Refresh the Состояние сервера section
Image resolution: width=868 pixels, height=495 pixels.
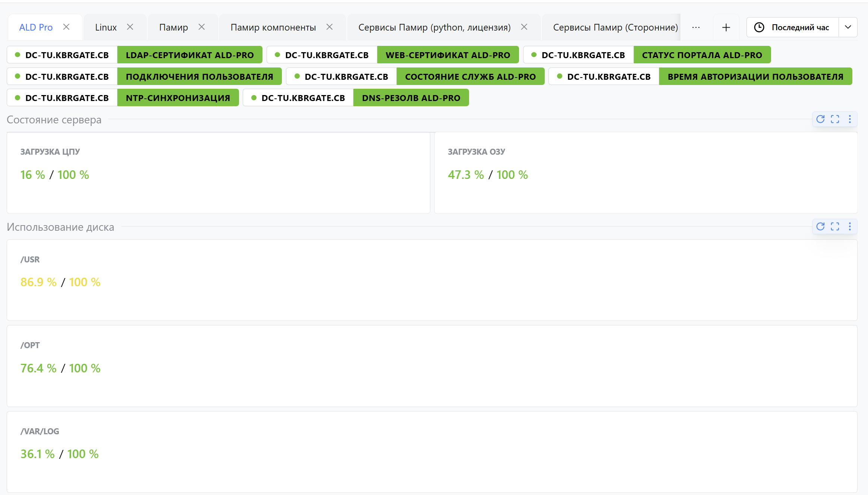coord(820,119)
